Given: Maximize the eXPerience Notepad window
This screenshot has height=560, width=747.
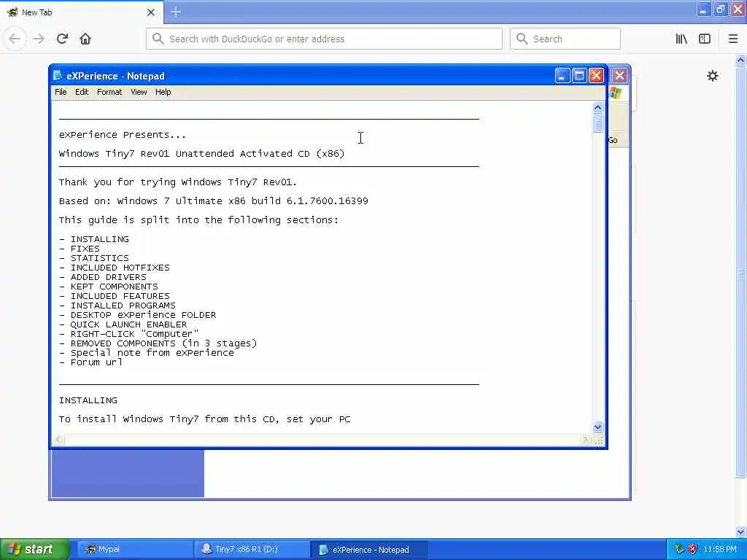Looking at the screenshot, I should click(x=579, y=75).
